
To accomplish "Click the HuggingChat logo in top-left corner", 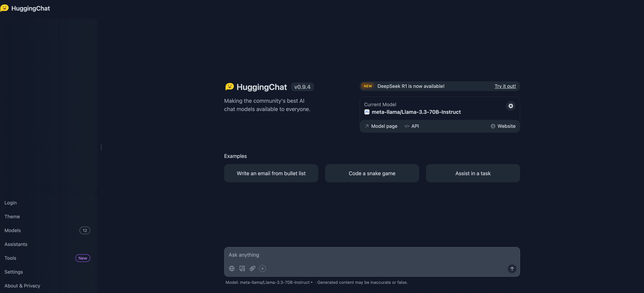I will click(x=25, y=8).
